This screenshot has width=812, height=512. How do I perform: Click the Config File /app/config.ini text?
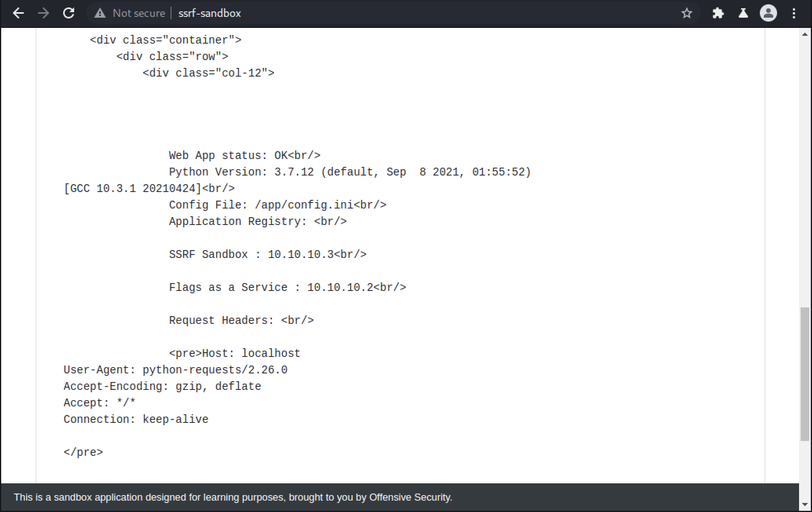click(278, 205)
